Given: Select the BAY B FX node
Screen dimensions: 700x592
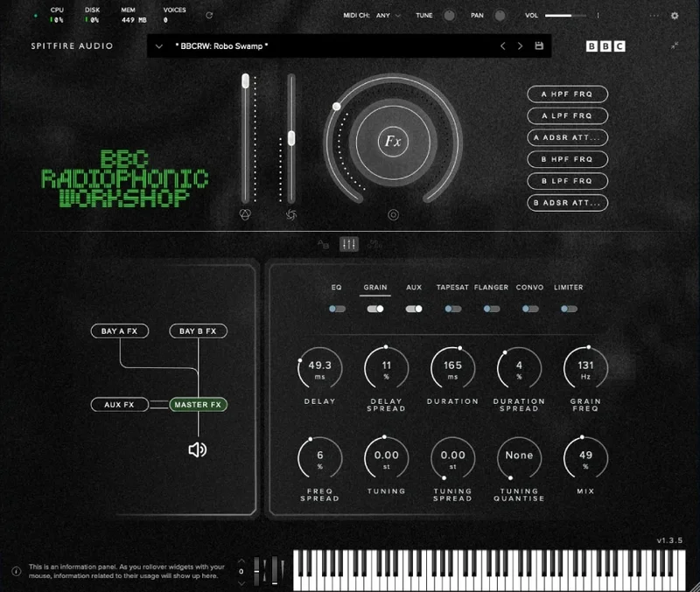Looking at the screenshot, I should point(198,331).
